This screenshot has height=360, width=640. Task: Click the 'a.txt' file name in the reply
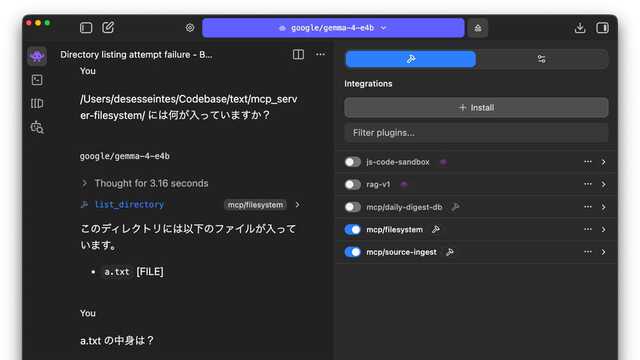pyautogui.click(x=117, y=272)
